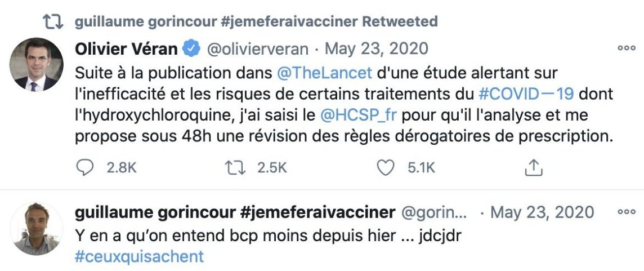This screenshot has height=271, width=644.
Task: Click the share icon under Véran's tweet
Action: click(x=533, y=167)
